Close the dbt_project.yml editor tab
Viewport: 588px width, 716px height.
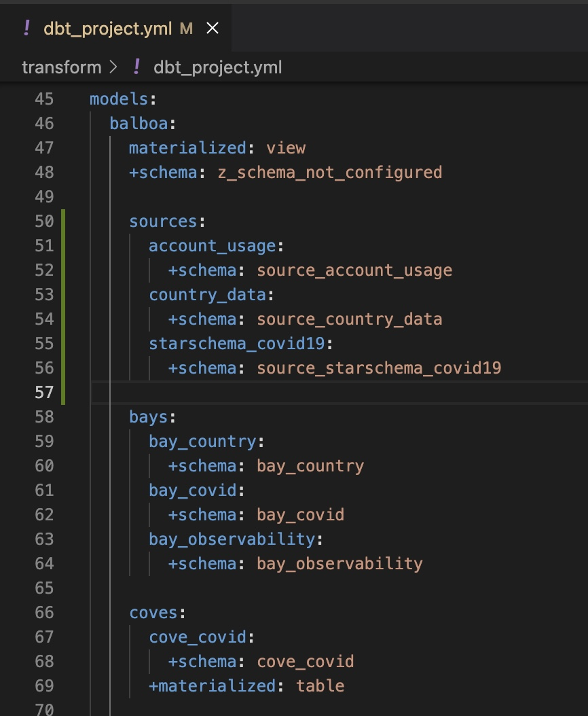[213, 29]
